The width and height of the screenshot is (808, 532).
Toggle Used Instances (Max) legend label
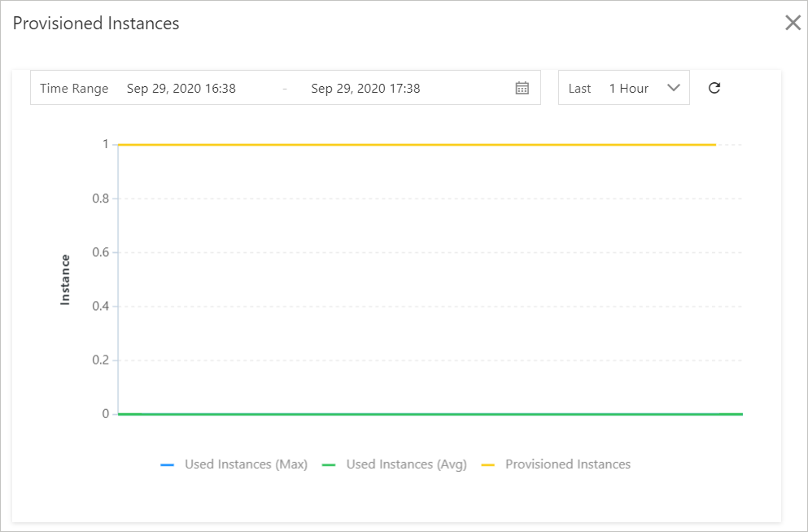point(246,464)
